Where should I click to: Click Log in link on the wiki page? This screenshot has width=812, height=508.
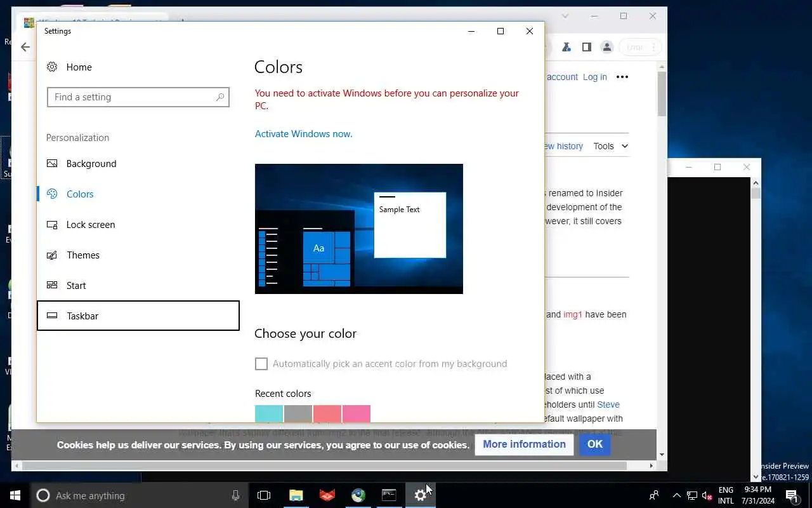(595, 77)
